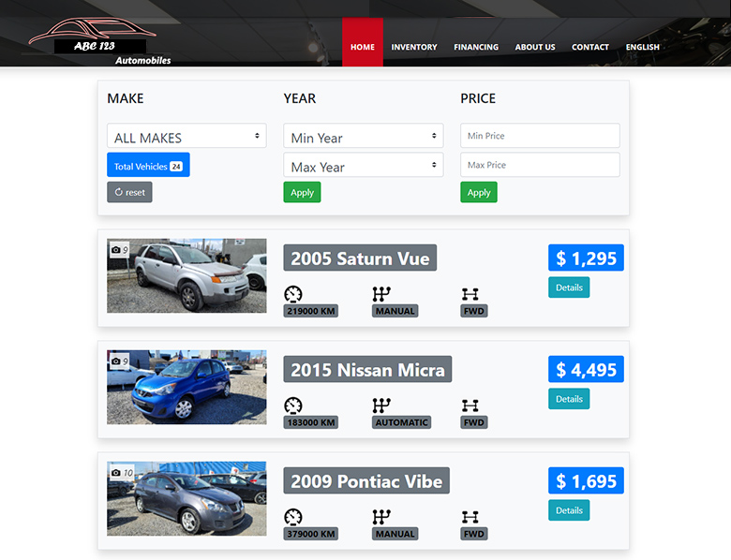Apply the price filter
731x560 pixels.
click(x=479, y=192)
